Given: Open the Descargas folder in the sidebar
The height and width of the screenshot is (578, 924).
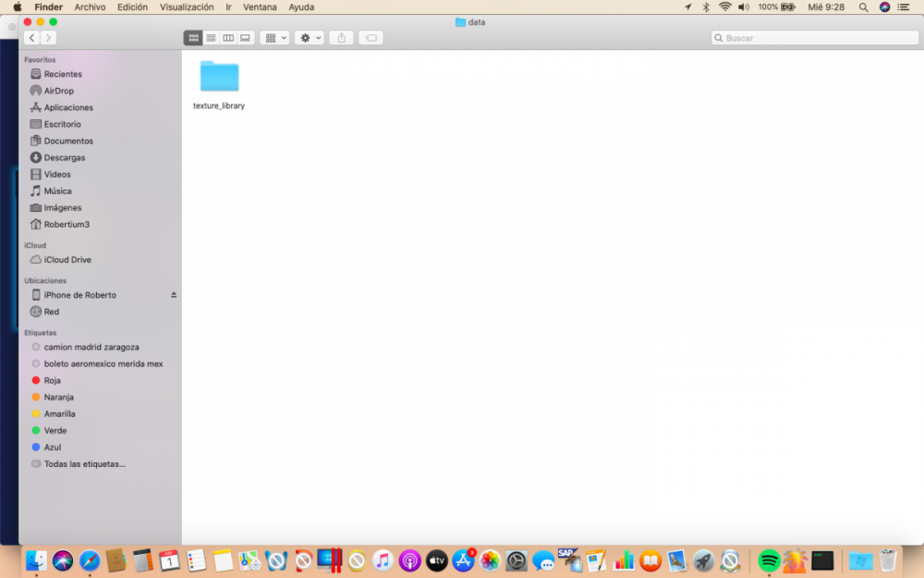Looking at the screenshot, I should pyautogui.click(x=64, y=157).
